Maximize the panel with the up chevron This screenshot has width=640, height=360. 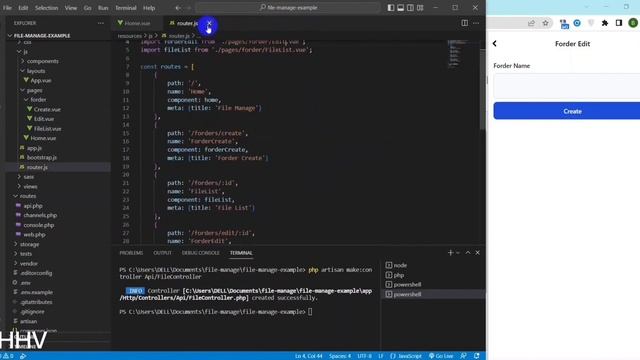point(468,253)
